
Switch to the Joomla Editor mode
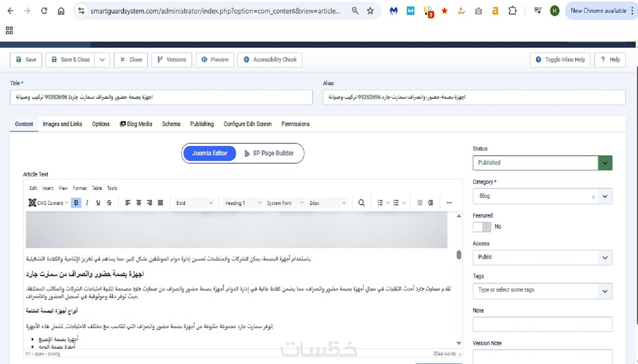click(x=210, y=153)
